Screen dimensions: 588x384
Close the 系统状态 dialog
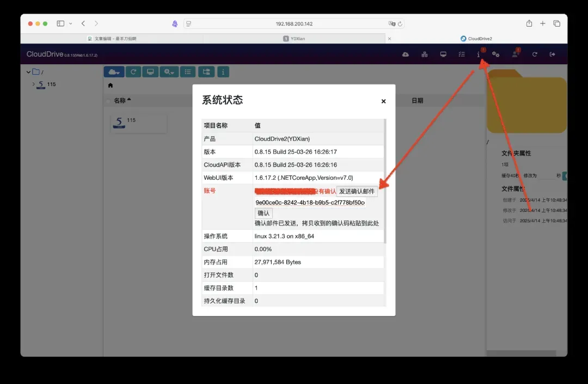[383, 101]
